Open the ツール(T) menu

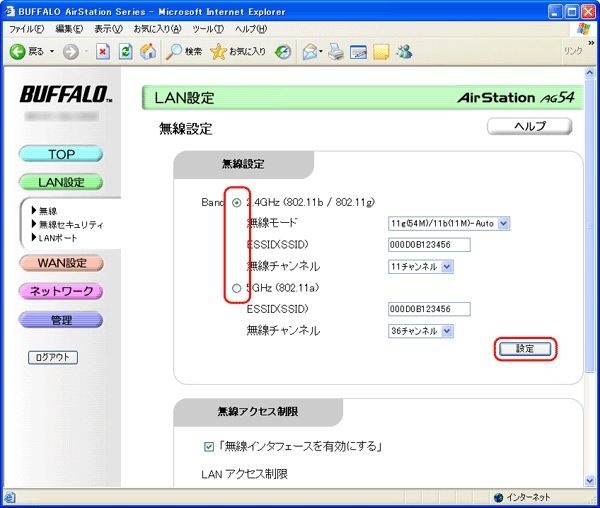[x=207, y=28]
